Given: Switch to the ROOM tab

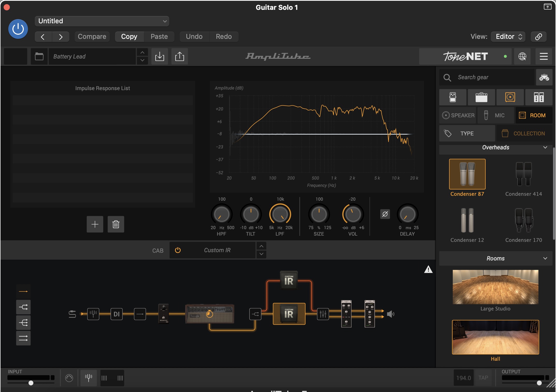Looking at the screenshot, I should [x=534, y=115].
